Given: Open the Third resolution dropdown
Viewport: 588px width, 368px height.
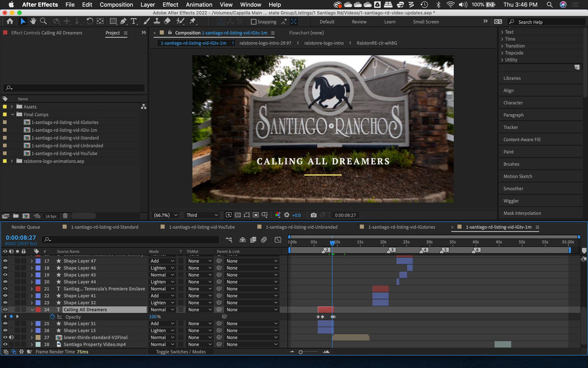Looking at the screenshot, I should (x=202, y=215).
